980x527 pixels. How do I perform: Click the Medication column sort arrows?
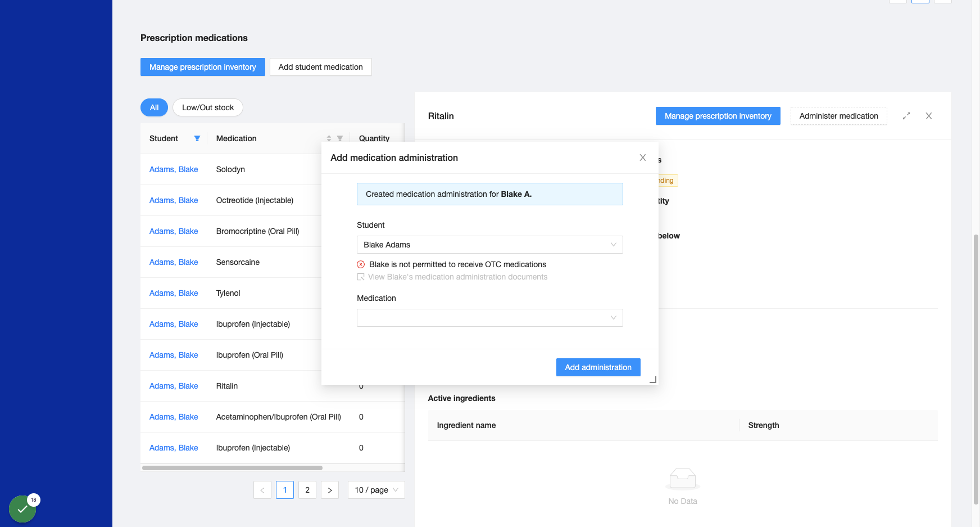click(329, 138)
